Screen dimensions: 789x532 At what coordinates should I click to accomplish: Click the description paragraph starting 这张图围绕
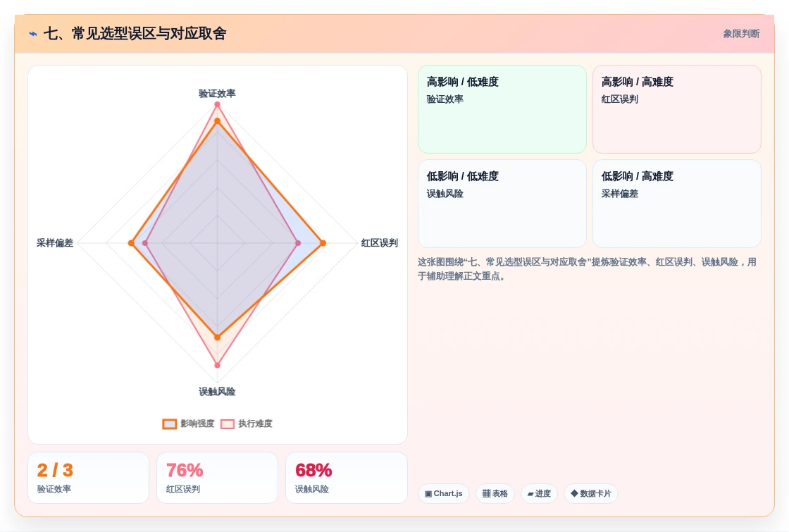(x=587, y=268)
